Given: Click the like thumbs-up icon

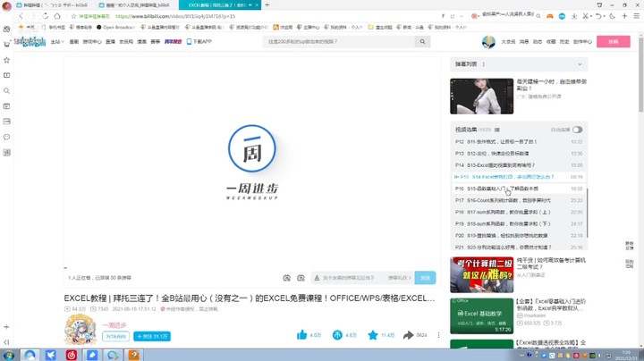Looking at the screenshot, I should pyautogui.click(x=302, y=335).
